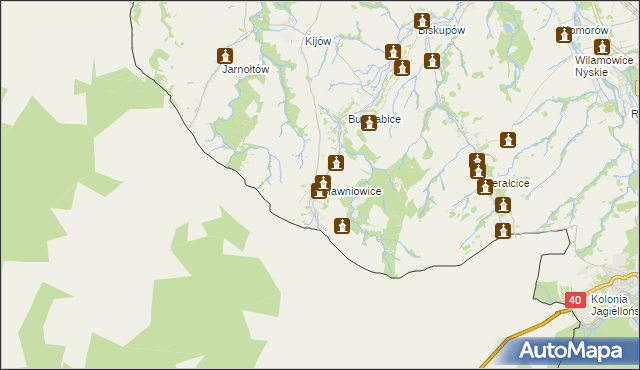The height and width of the screenshot is (370, 640).
Task: Click the church marker above the Jarnołtów label
Action: coord(225,56)
